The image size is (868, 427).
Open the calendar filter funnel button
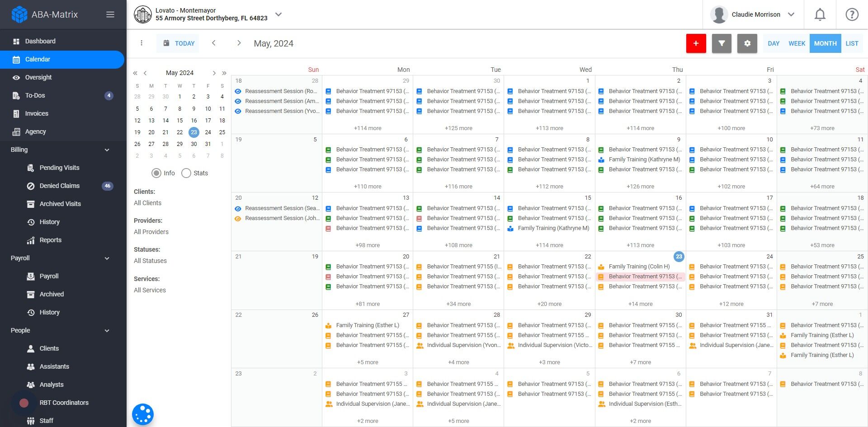[722, 43]
